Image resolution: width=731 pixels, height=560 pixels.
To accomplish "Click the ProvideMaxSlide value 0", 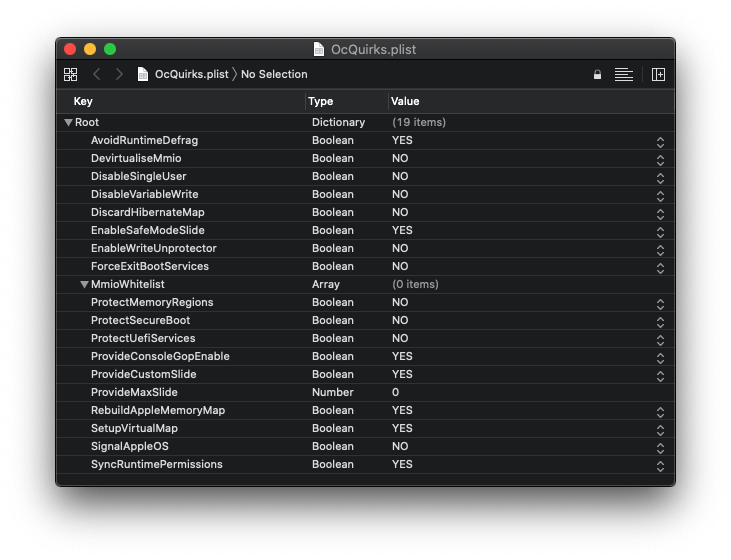I will [x=395, y=392].
